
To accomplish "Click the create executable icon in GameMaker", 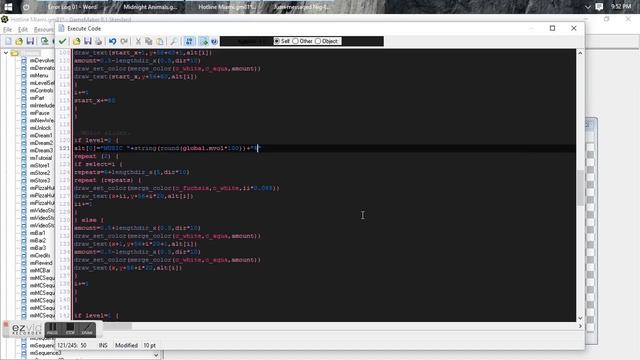I will pyautogui.click(x=44, y=41).
